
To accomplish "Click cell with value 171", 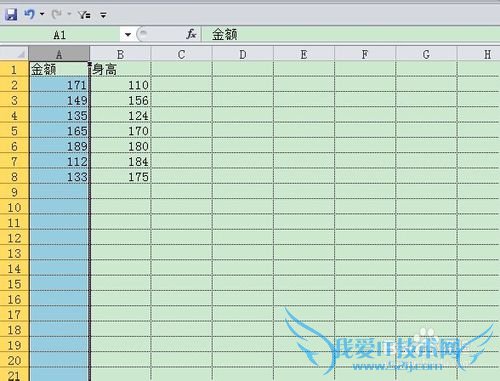I will (x=59, y=85).
